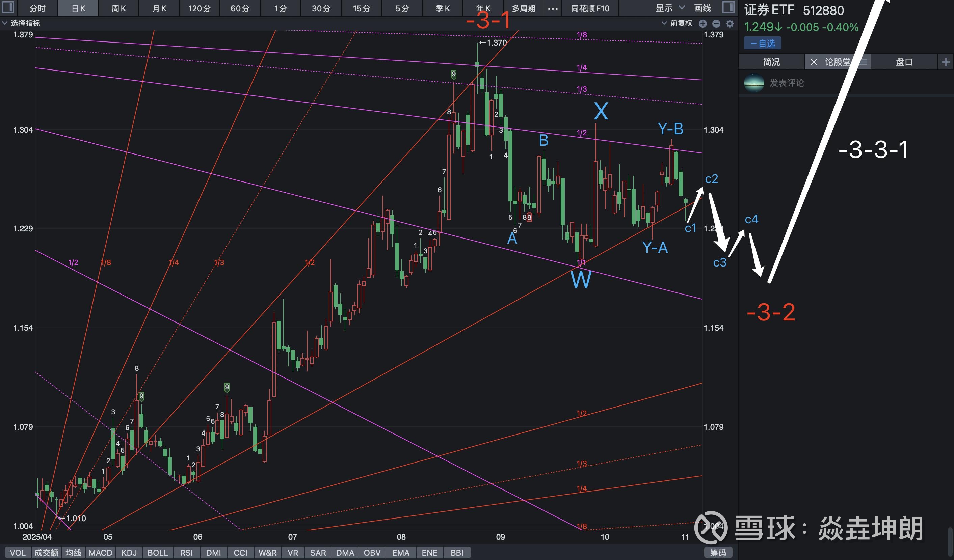954x560 pixels.
Task: Open chart settings gear icon
Action: click(730, 24)
